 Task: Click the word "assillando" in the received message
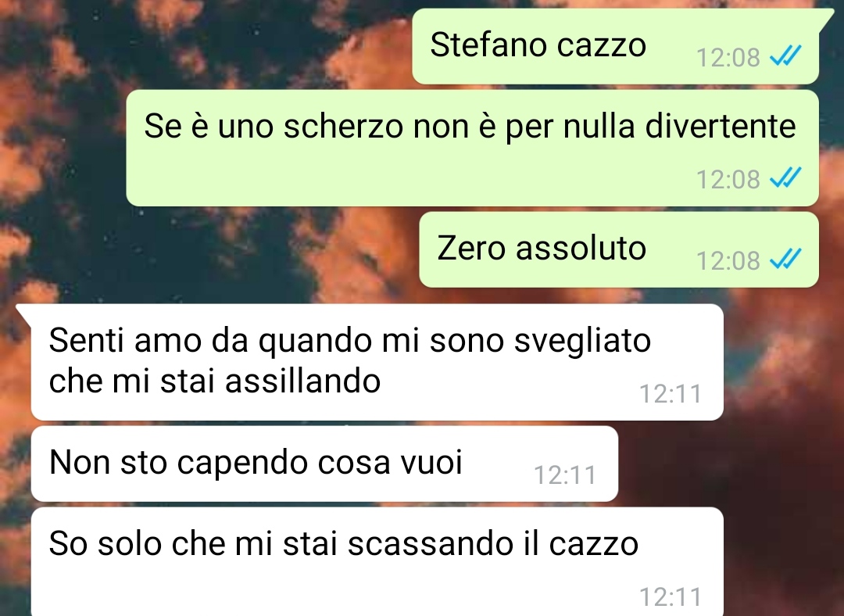click(302, 381)
